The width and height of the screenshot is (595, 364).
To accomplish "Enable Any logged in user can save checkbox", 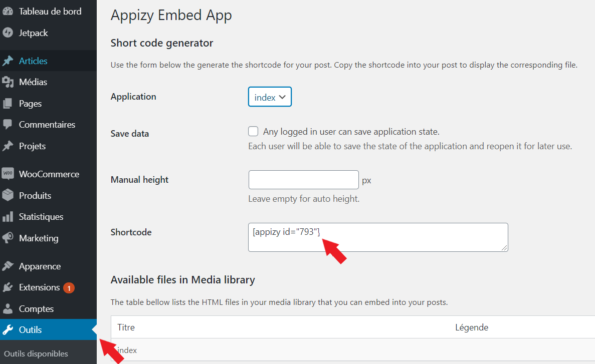I will (253, 132).
